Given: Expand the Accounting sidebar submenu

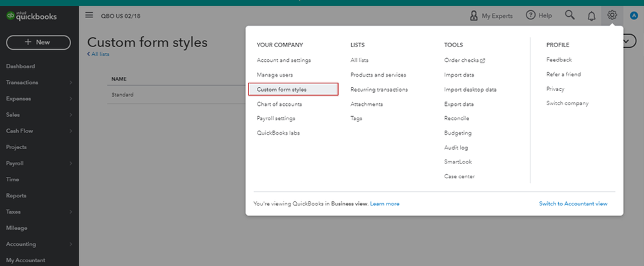Looking at the screenshot, I should pos(70,244).
